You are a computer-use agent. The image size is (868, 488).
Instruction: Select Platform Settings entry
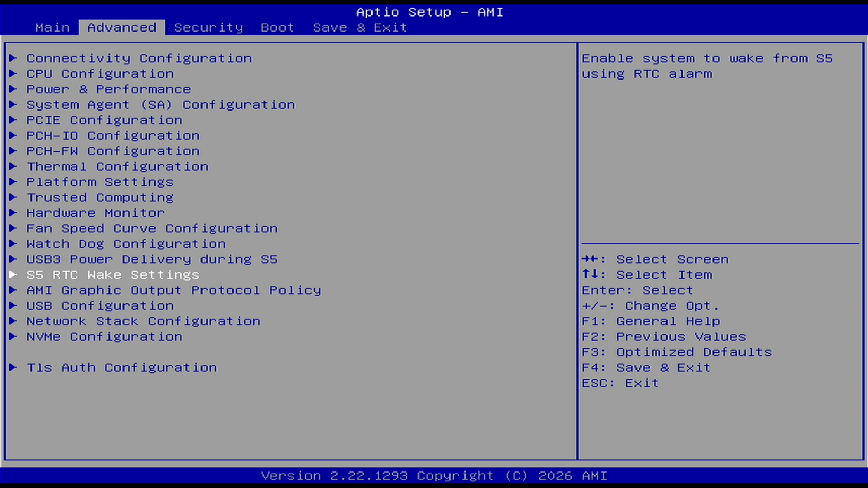pos(100,182)
